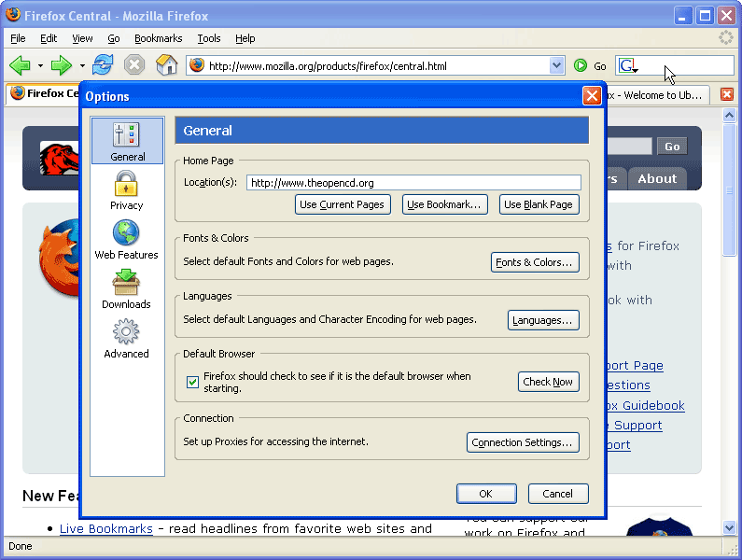
Task: Click the Home toolbar icon
Action: 166,65
